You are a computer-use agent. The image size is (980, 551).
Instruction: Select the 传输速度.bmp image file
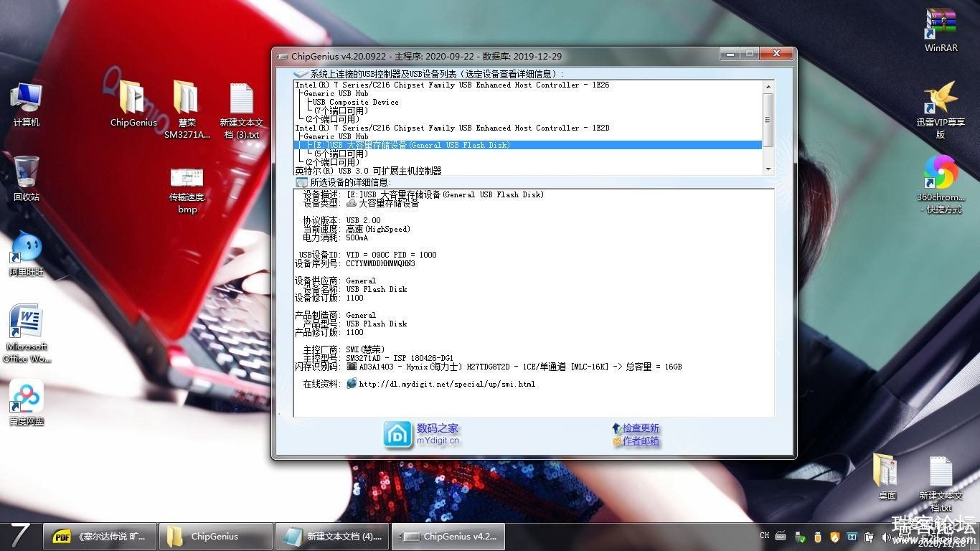[x=187, y=191]
